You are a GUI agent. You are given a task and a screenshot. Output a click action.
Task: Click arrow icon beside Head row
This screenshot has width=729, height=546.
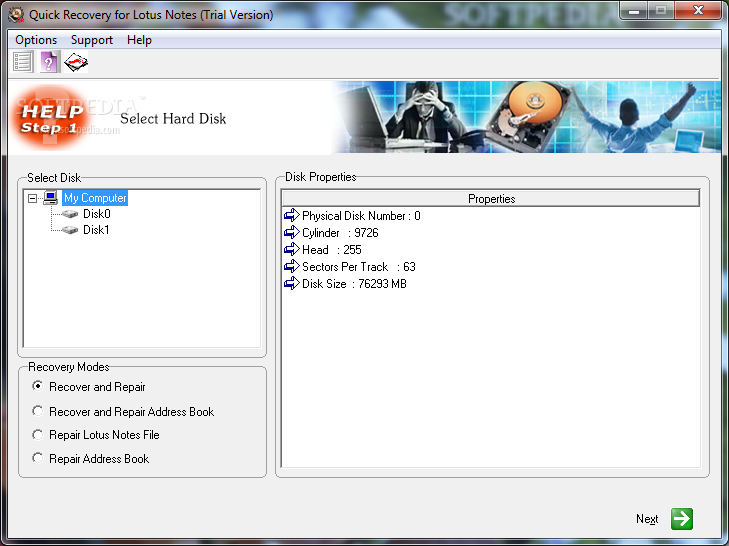[292, 249]
